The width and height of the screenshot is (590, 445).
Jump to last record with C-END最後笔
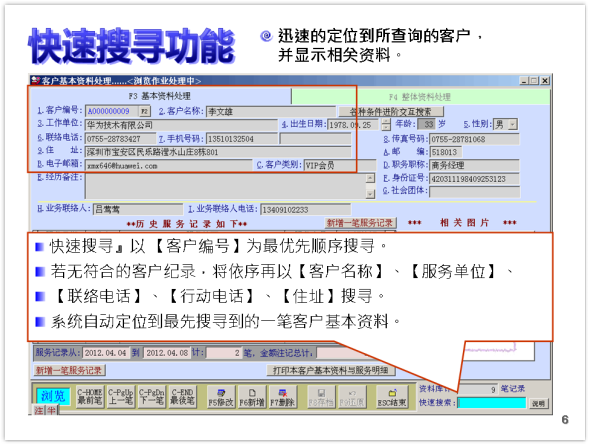pyautogui.click(x=182, y=396)
